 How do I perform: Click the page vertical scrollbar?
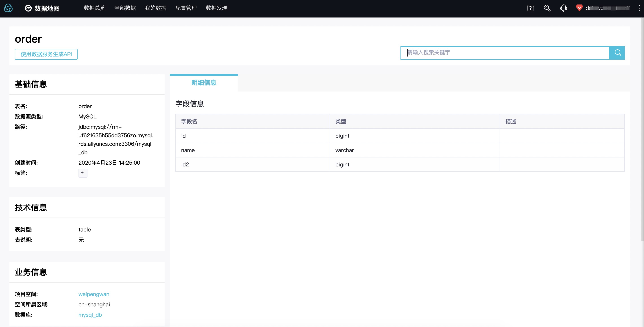click(642, 130)
